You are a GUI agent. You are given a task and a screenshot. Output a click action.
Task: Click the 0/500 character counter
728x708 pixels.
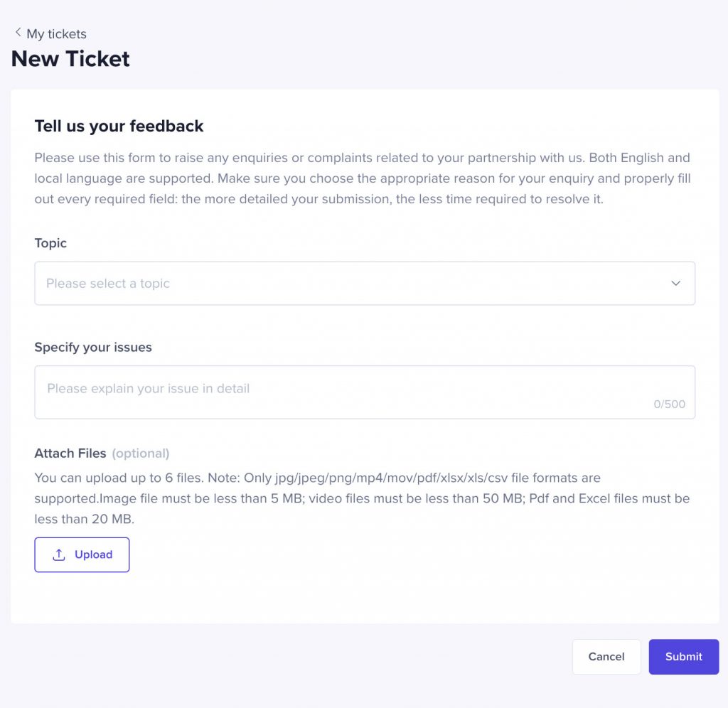click(669, 404)
